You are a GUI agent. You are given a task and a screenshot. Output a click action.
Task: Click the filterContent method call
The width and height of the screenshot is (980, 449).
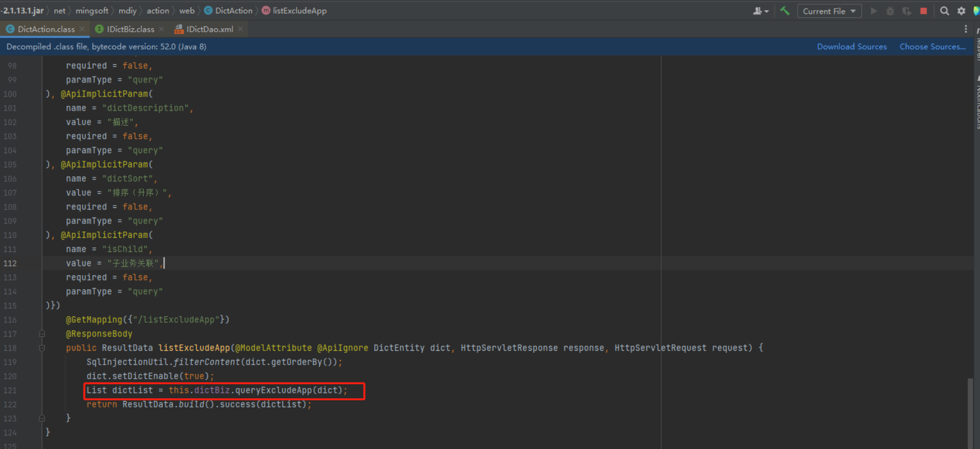pos(207,362)
